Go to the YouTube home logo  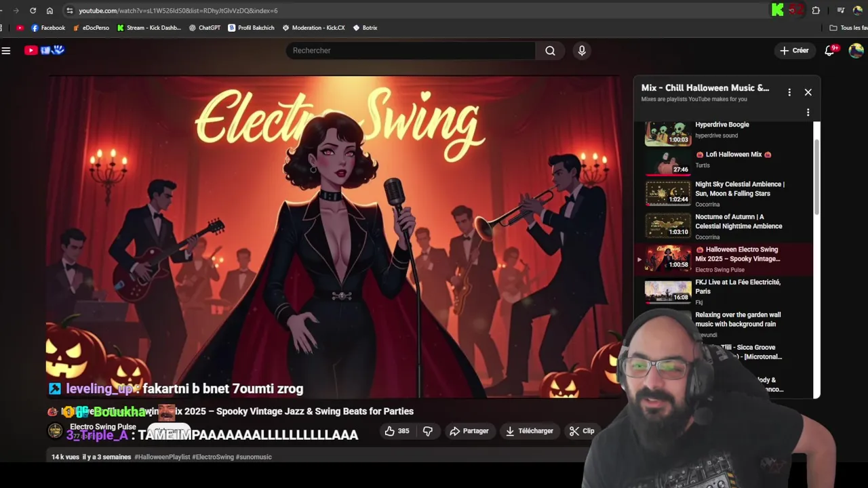(x=44, y=50)
